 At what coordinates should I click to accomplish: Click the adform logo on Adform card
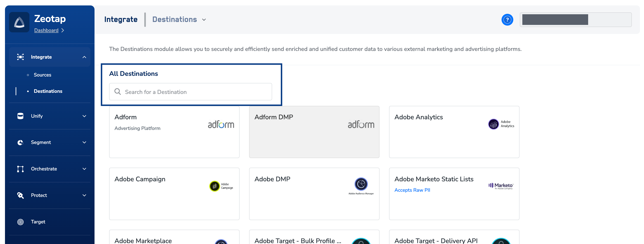point(221,124)
